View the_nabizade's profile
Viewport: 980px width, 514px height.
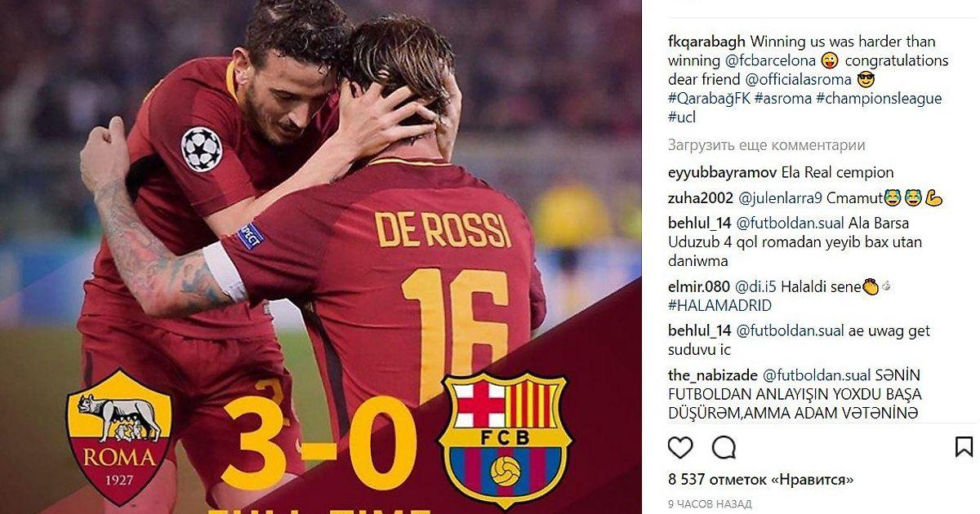[713, 376]
